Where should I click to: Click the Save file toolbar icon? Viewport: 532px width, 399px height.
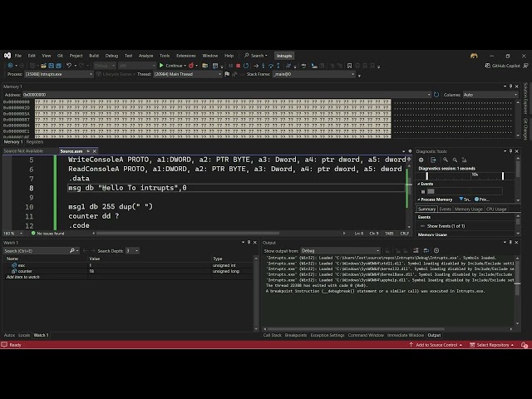52,66
